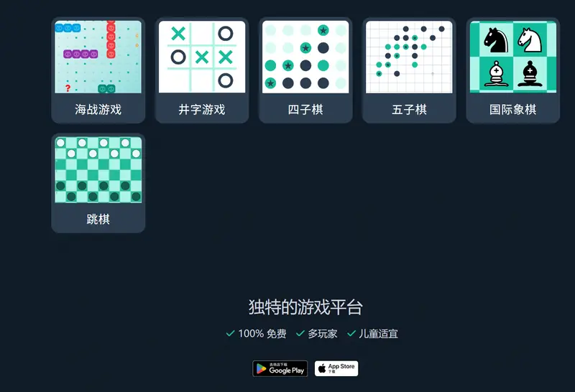Click the 独特的游戏平台 heading
The width and height of the screenshot is (575, 392).
point(305,307)
